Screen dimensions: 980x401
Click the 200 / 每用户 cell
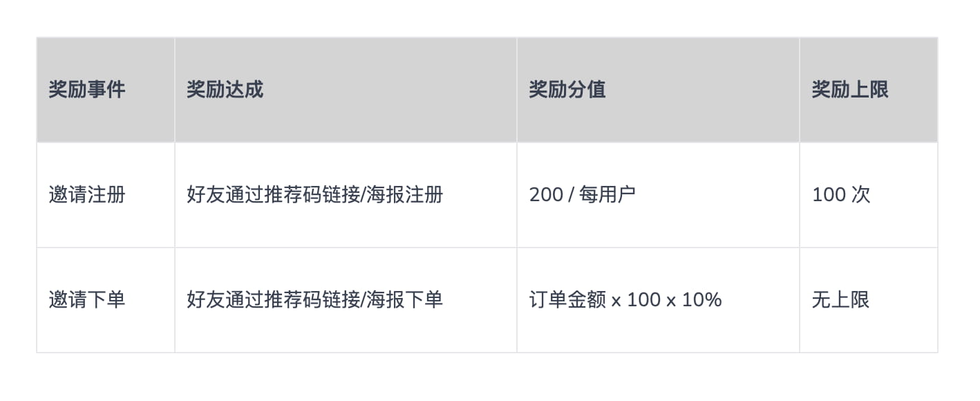point(658,195)
